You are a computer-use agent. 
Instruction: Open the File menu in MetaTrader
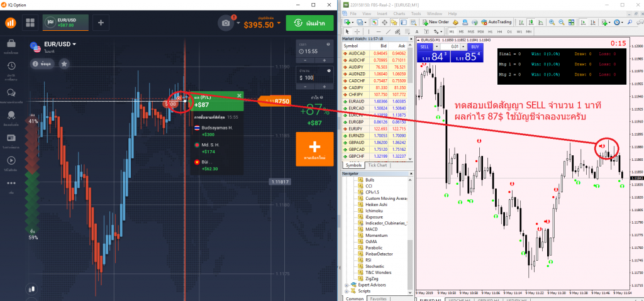pyautogui.click(x=353, y=14)
